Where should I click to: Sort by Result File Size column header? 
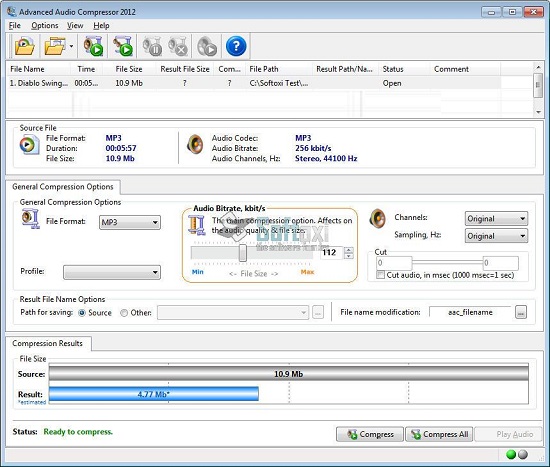185,69
